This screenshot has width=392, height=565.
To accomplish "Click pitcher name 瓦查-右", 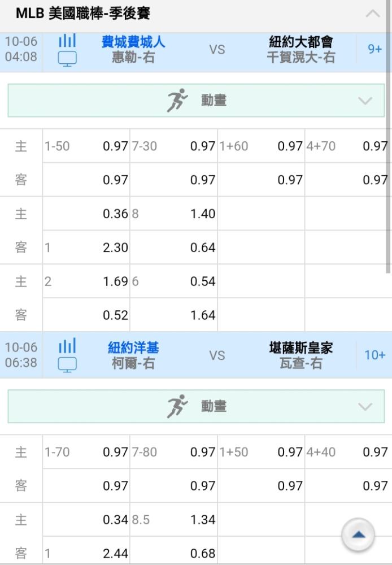I will tap(301, 363).
